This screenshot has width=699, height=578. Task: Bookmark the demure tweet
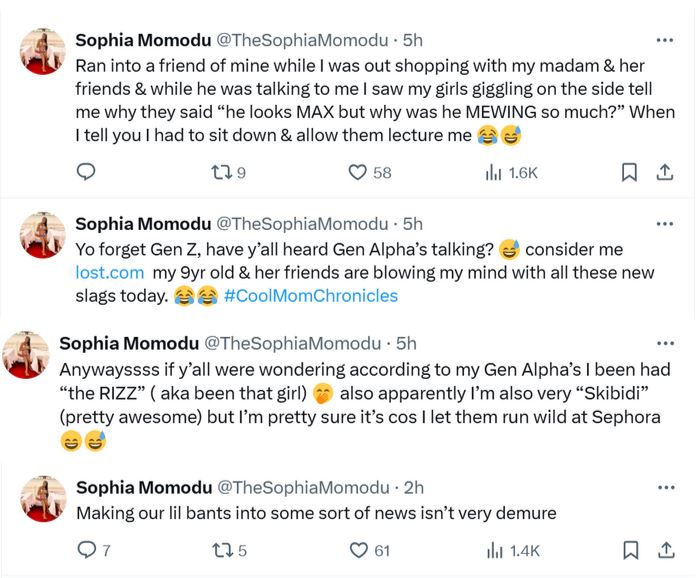[629, 549]
